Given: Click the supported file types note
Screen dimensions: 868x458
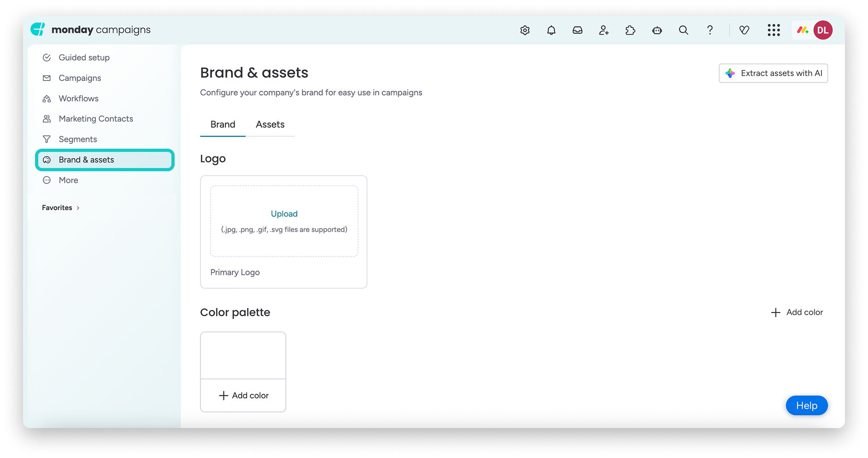Looking at the screenshot, I should point(284,229).
